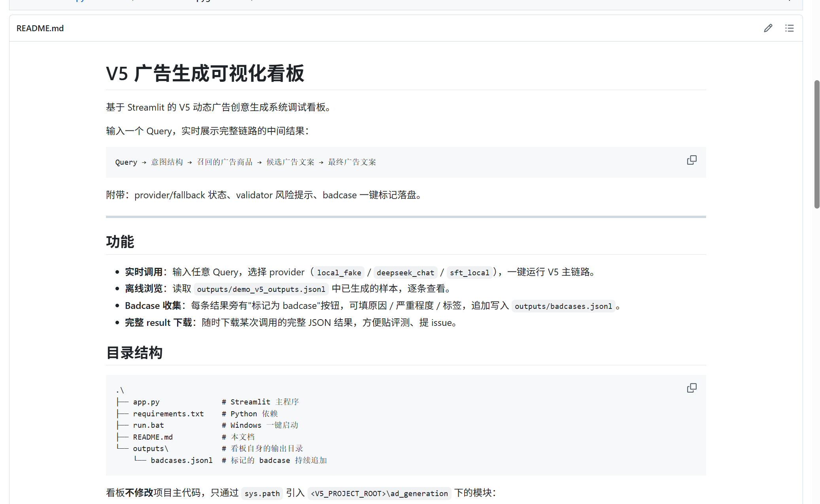Click "badcases.jsonl" in the directory tree
Viewport: 820px width, 504px height.
click(x=181, y=460)
